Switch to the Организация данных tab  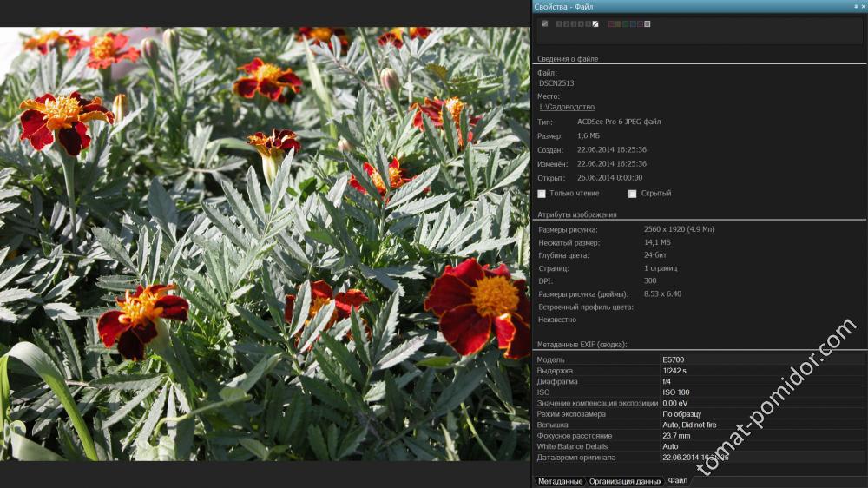[625, 481]
